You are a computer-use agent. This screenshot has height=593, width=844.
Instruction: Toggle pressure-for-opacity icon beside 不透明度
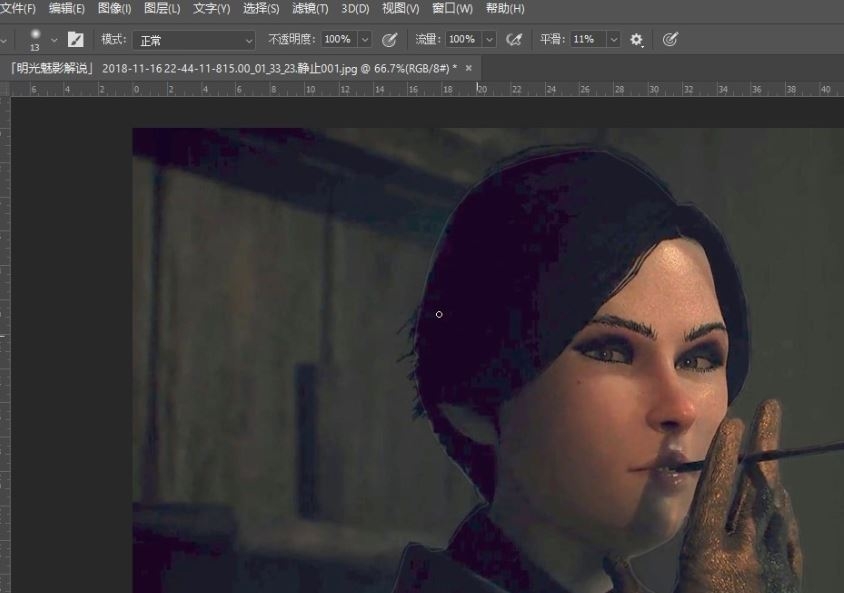click(389, 39)
